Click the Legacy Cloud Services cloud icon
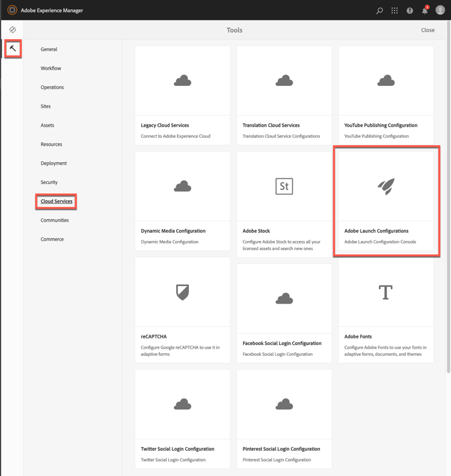 click(183, 81)
